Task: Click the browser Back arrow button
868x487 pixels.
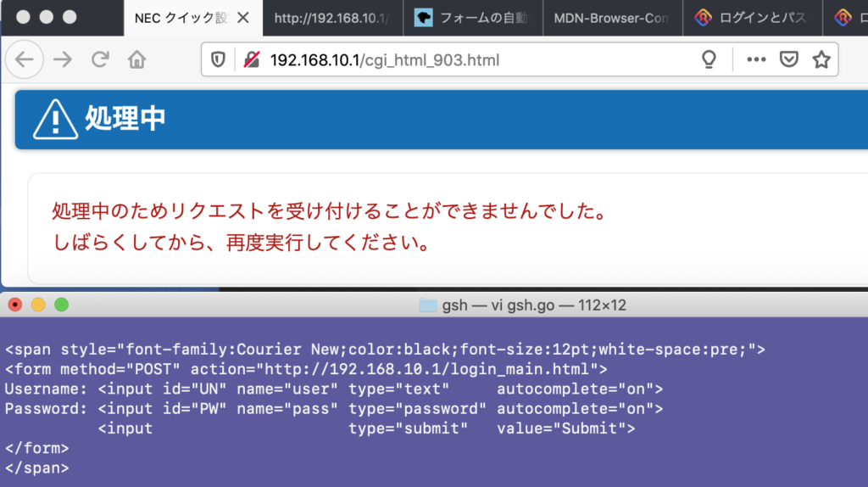Action: pyautogui.click(x=25, y=59)
